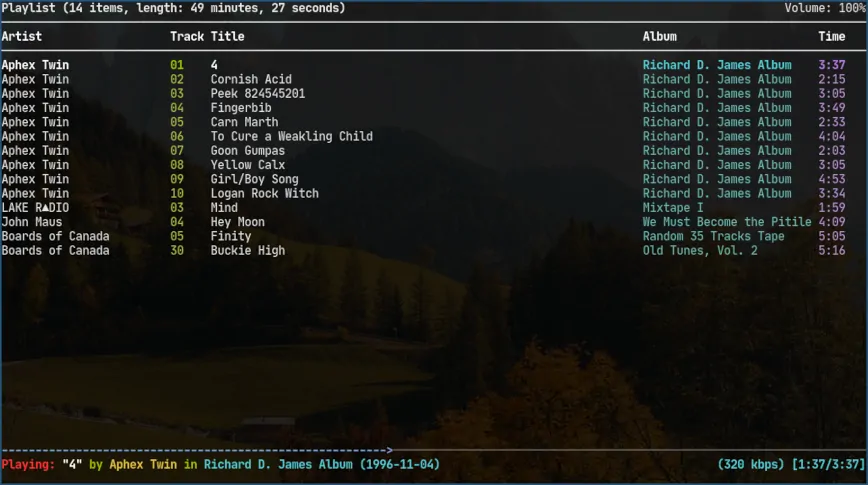Click the red "Playing:" status label
This screenshot has height=485, width=868.
point(28,465)
